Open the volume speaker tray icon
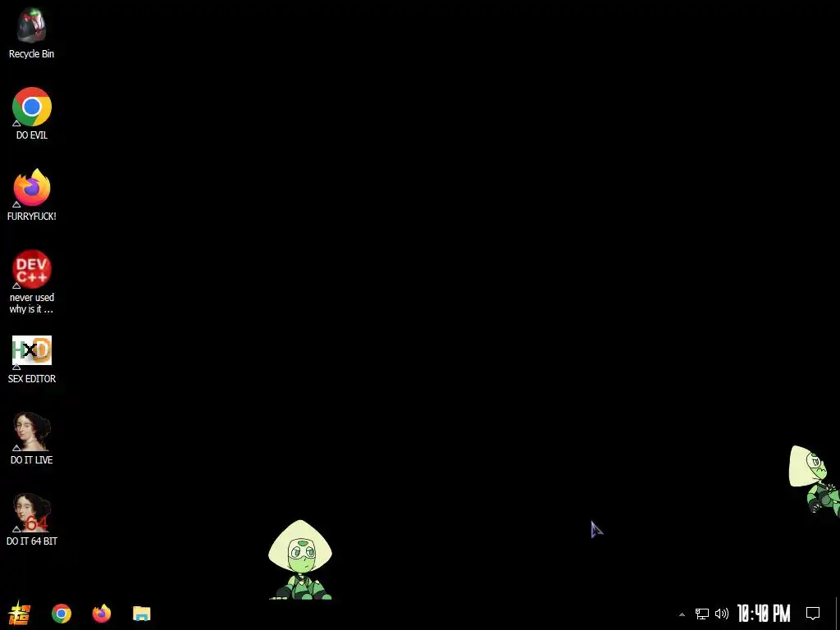 coord(722,614)
